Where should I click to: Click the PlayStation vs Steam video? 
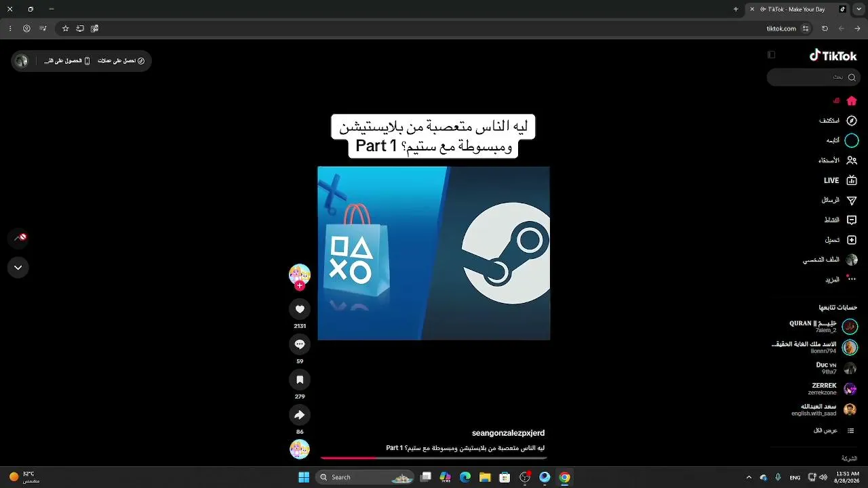pyautogui.click(x=433, y=253)
